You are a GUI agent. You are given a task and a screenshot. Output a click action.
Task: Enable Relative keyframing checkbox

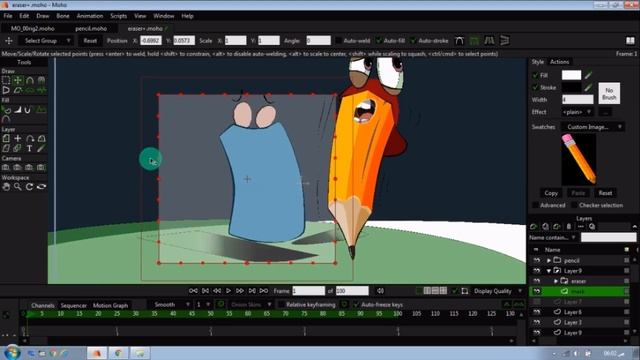tap(281, 305)
